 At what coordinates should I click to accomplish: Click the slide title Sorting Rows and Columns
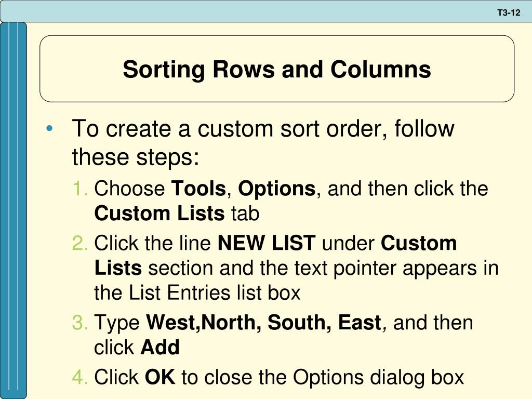[x=277, y=69]
